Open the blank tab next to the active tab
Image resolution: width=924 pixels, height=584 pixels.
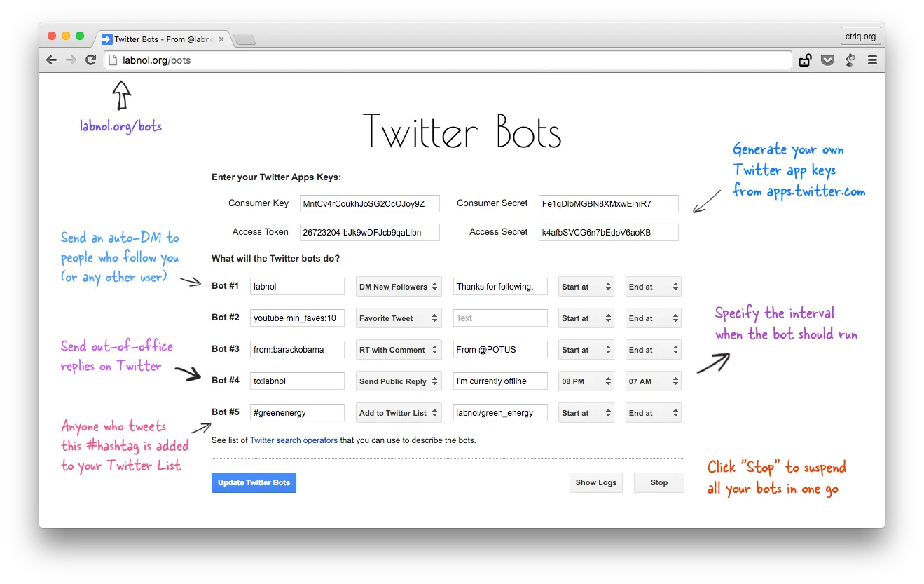[x=244, y=39]
